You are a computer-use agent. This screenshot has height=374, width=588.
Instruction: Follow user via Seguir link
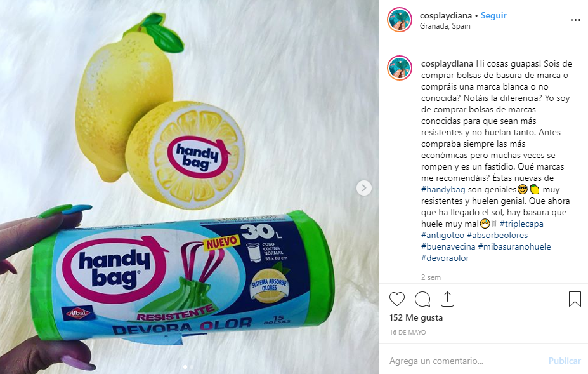tap(493, 15)
